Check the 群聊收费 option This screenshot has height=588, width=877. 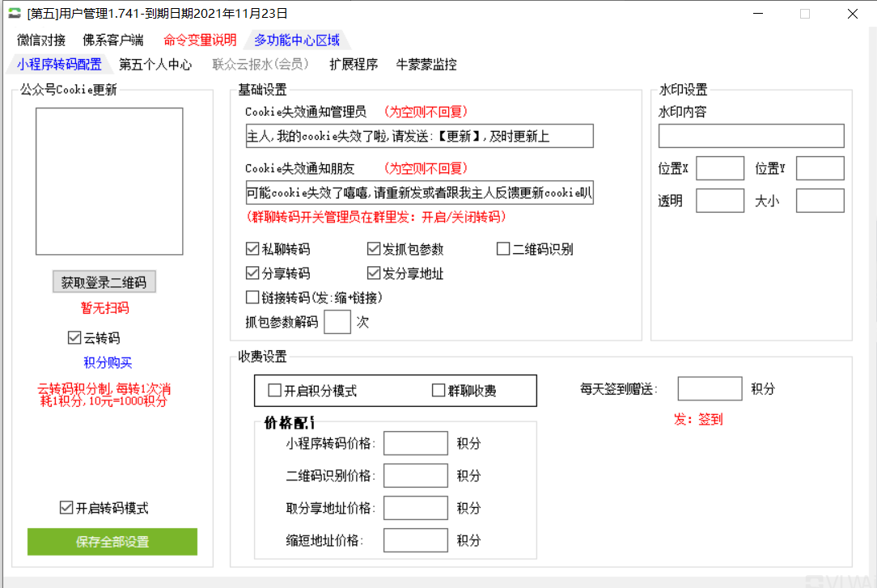tap(439, 391)
